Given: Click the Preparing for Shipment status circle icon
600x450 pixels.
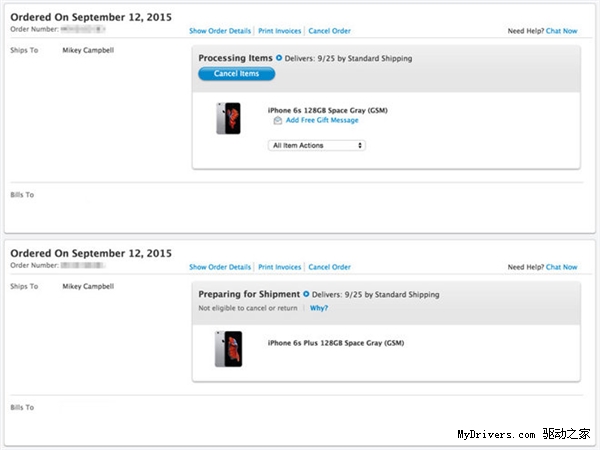Looking at the screenshot, I should pyautogui.click(x=306, y=294).
